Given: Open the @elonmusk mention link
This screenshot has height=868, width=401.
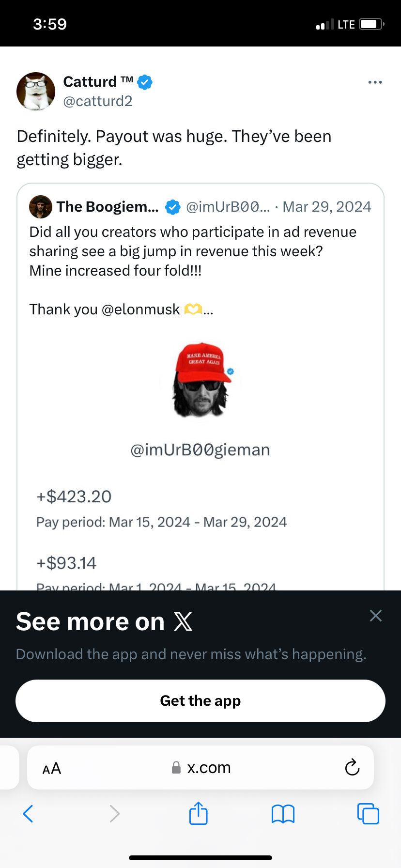Looking at the screenshot, I should [140, 310].
